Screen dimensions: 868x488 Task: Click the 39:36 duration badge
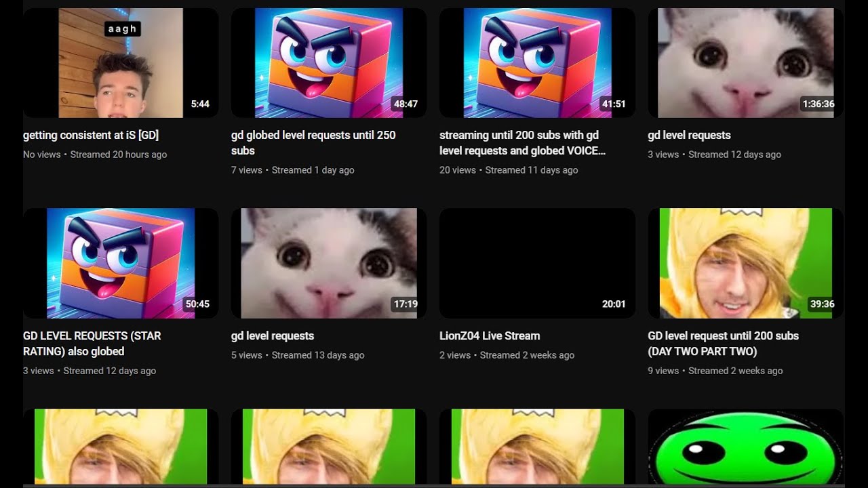[822, 304]
